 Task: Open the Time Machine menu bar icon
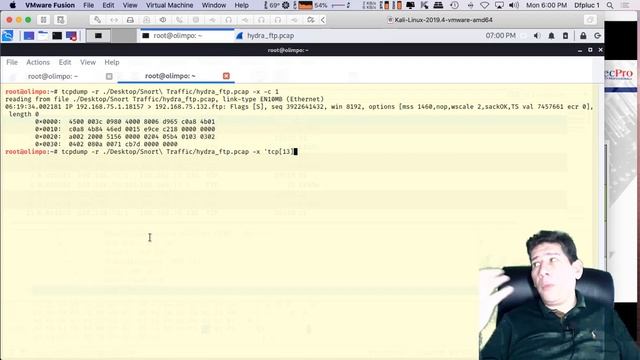point(454,5)
